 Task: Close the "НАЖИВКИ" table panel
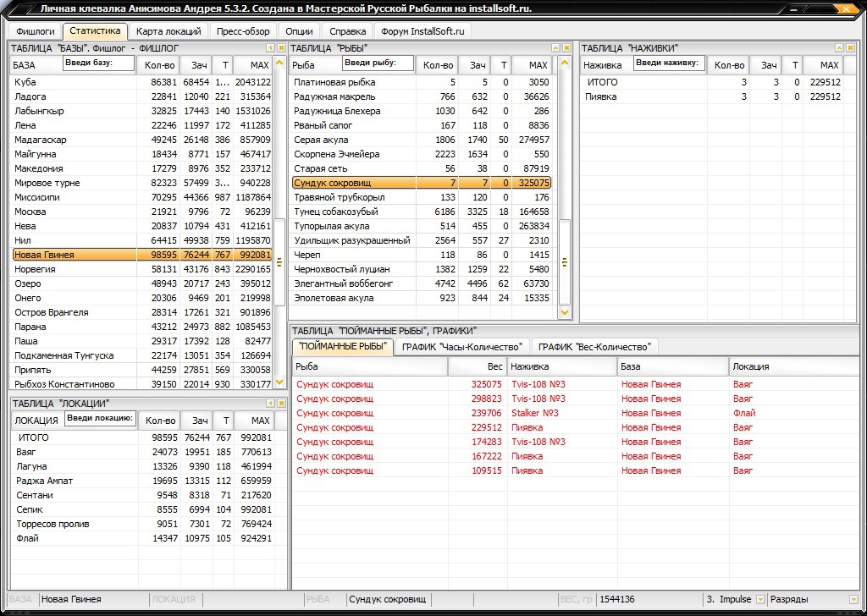coord(852,48)
